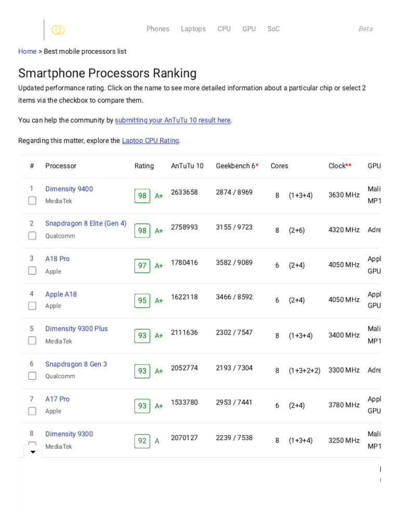399x532 pixels.
Task: Switch to the SoC section
Action: click(273, 29)
